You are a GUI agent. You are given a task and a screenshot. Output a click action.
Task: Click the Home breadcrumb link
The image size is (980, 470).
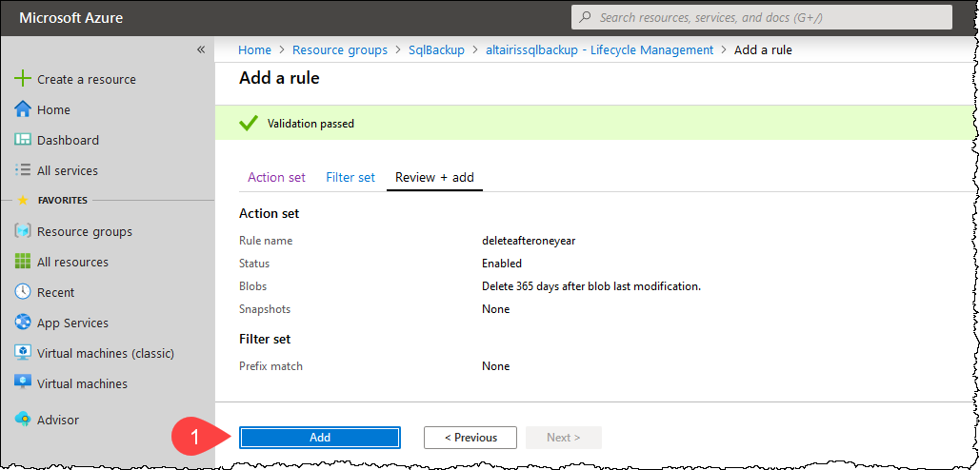(255, 49)
